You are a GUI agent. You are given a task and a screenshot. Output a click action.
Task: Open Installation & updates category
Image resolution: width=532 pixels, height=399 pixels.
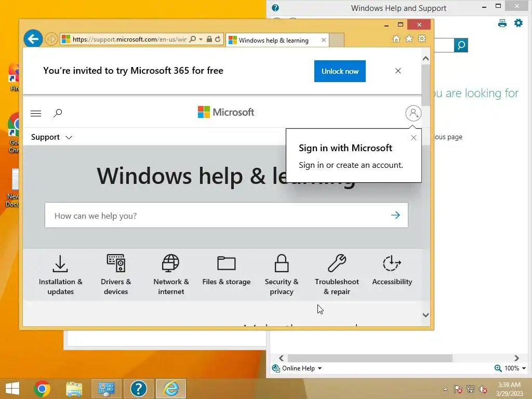click(x=60, y=275)
